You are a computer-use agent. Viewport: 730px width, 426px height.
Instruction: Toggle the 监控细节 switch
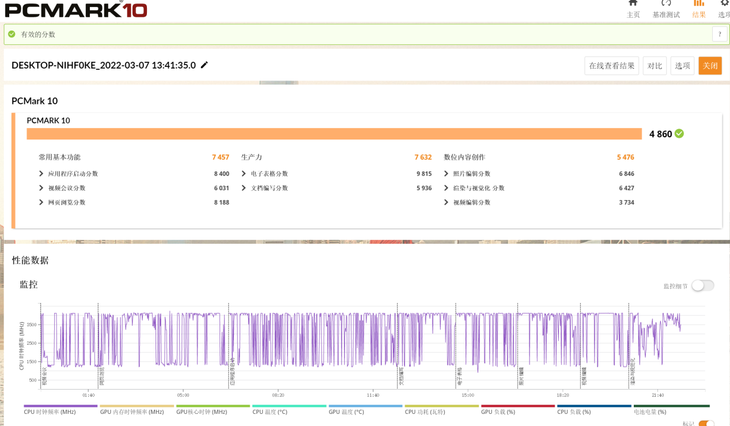pyautogui.click(x=702, y=286)
